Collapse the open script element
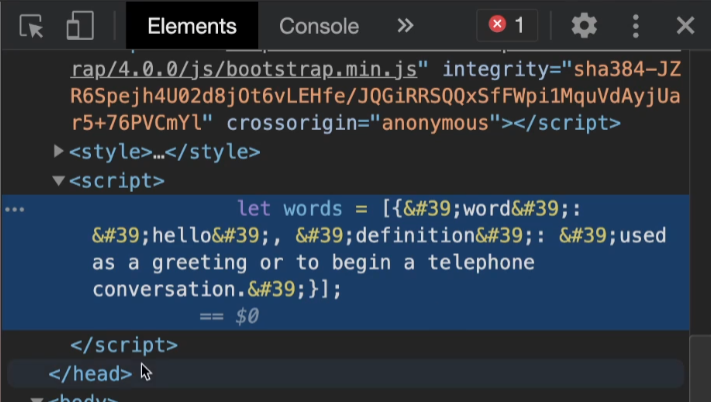 (x=58, y=180)
